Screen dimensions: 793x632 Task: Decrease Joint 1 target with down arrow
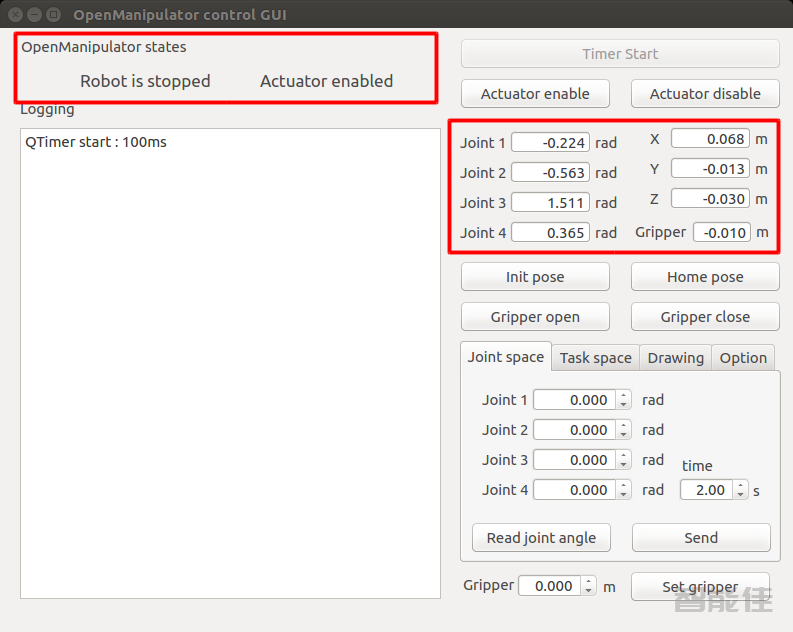pyautogui.click(x=624, y=404)
